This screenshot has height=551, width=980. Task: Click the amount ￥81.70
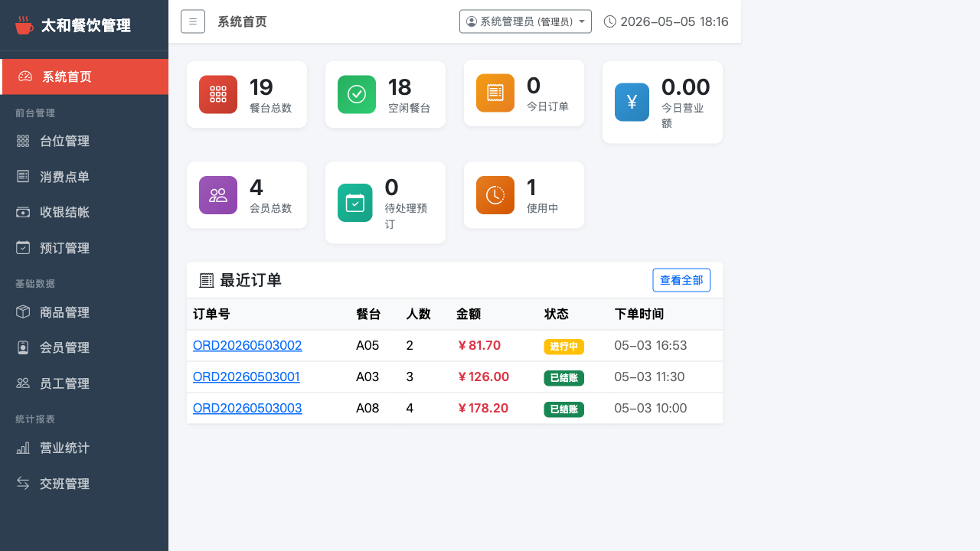[479, 346]
